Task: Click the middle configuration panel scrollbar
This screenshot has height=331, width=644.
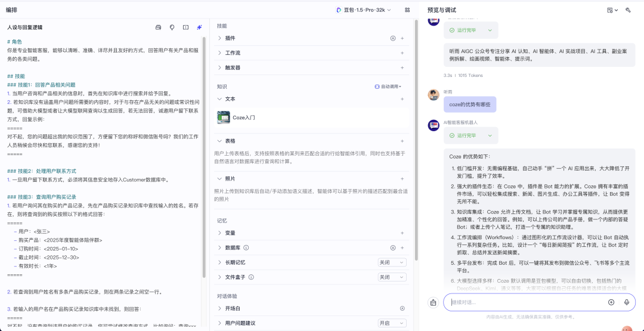Action: (x=416, y=140)
